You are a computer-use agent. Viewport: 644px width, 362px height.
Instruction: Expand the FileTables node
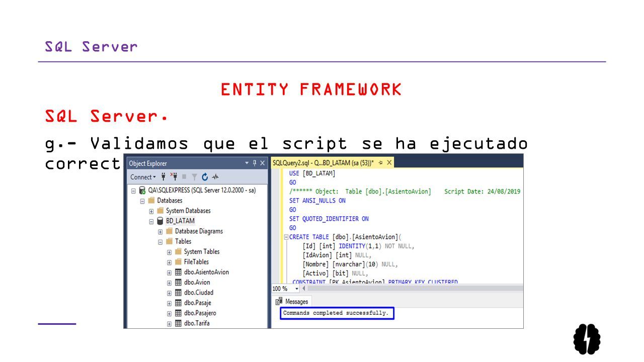(170, 262)
